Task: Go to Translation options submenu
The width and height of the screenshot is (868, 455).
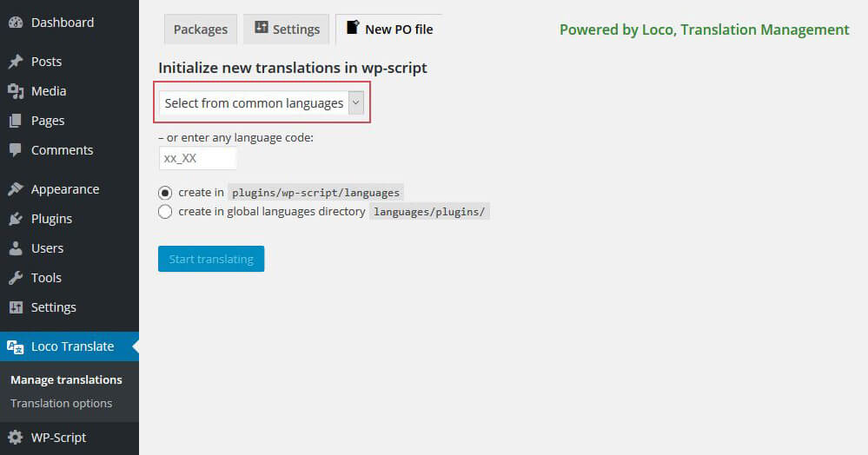Action: point(61,404)
